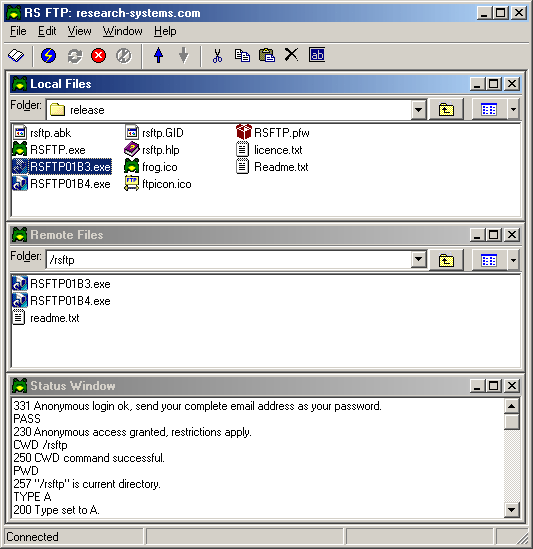Open the address book icon in toolbar
The width and height of the screenshot is (533, 549).
coord(16,56)
